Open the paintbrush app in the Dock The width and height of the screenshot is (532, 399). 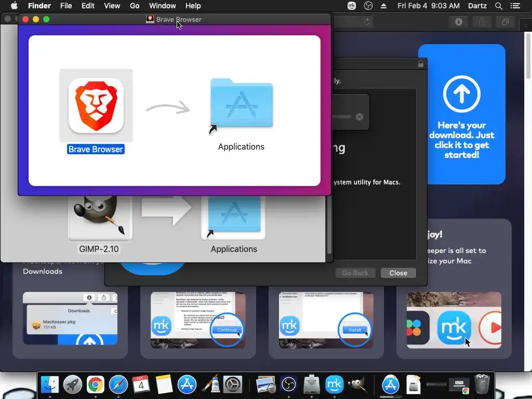[210, 384]
